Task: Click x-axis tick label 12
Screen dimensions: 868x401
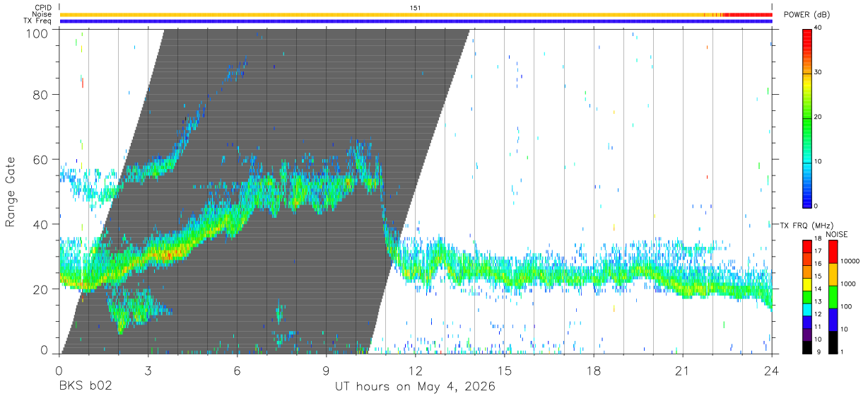Action: coord(415,371)
